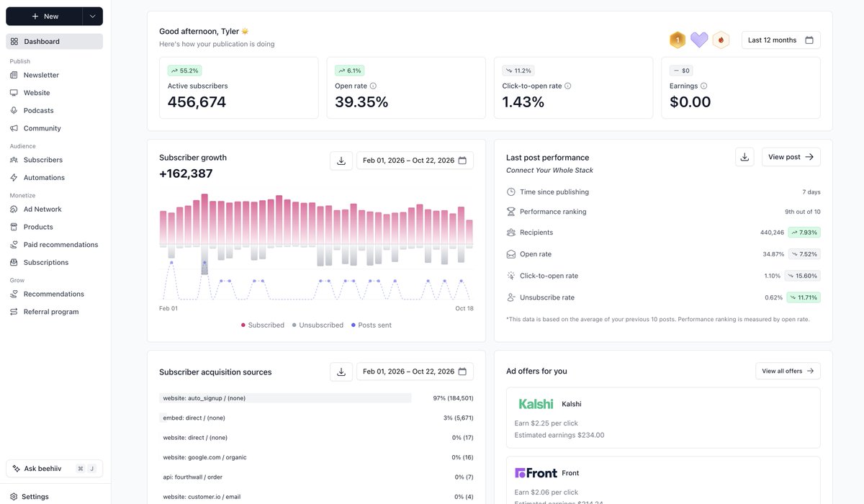
Task: Click the Connect Your Whole Stack post title
Action: coord(549,171)
